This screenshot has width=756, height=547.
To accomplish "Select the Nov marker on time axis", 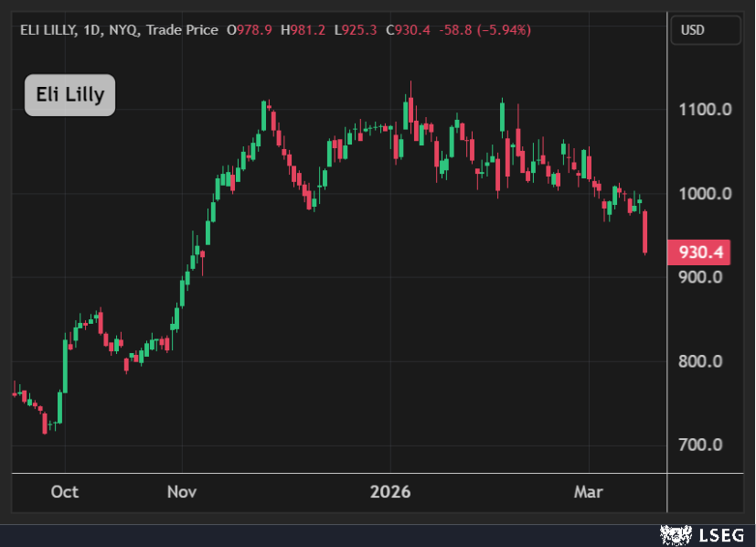I will point(182,492).
